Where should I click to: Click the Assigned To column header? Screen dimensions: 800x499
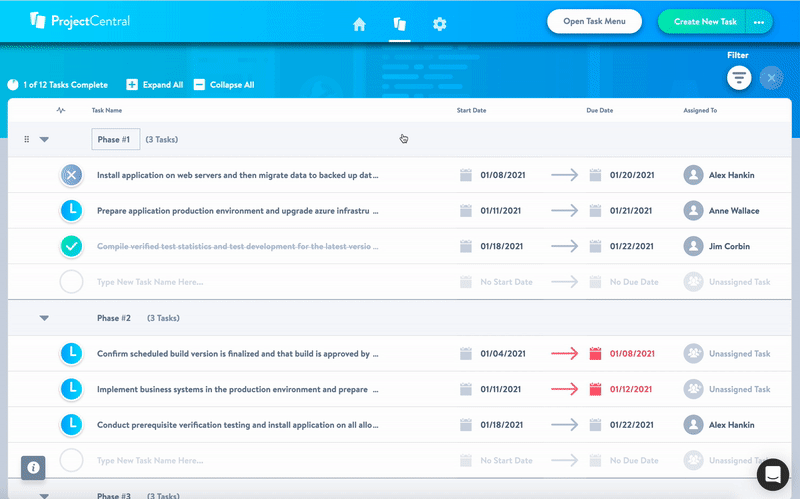(700, 110)
